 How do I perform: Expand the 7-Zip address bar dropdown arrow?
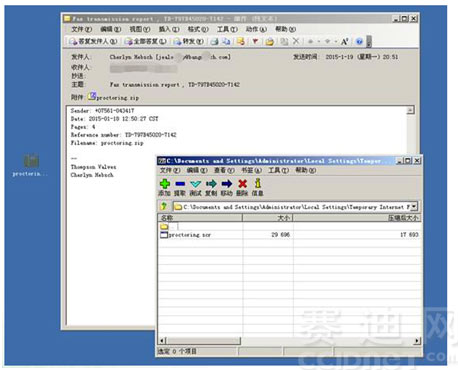click(414, 207)
